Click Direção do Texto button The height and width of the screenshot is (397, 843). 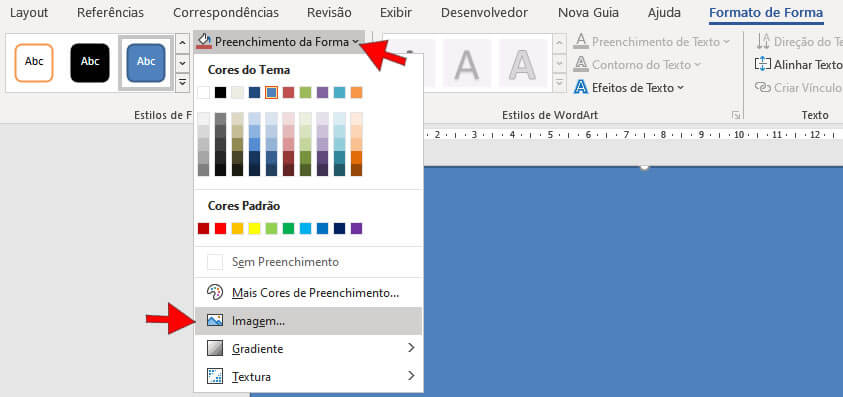pos(799,41)
